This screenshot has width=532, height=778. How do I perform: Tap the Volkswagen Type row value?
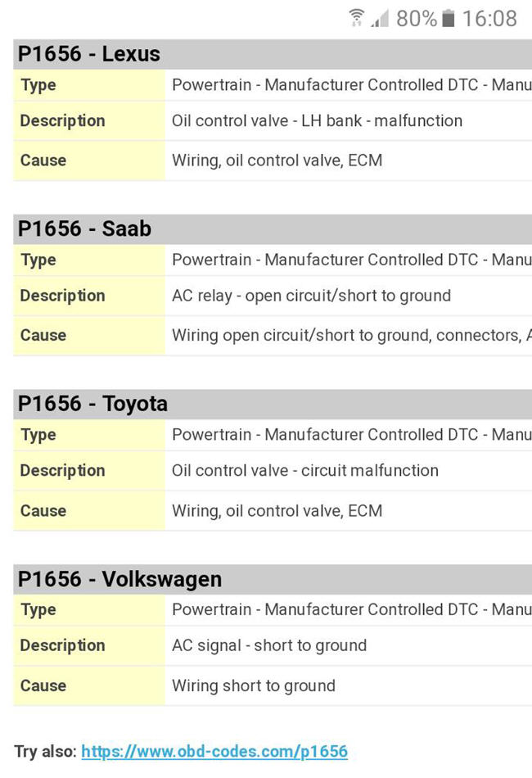[350, 610]
